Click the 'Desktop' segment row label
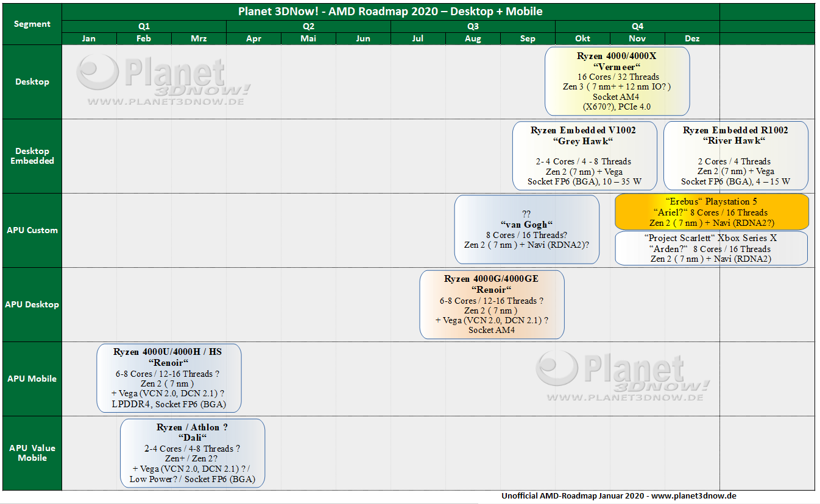Screen dimensions: 820x504 click(32, 82)
